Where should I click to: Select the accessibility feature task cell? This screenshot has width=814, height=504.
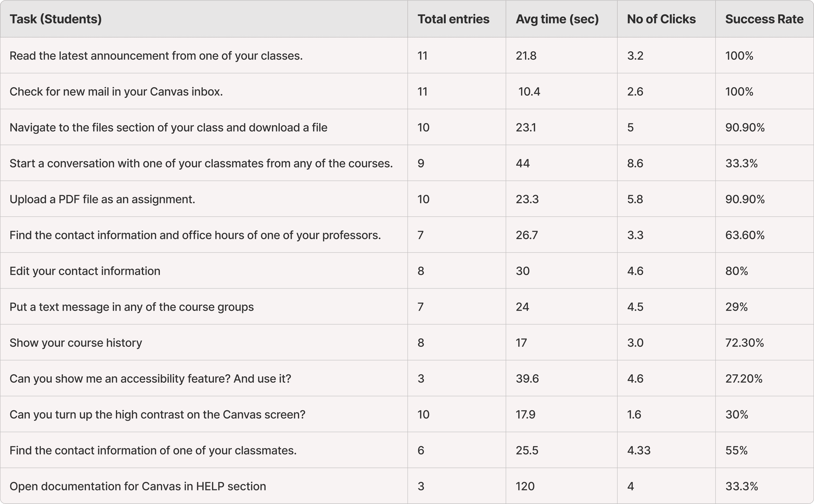coord(150,379)
